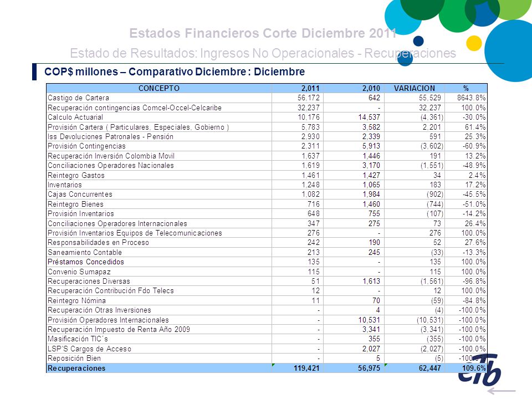This screenshot has width=532, height=399.
Task: Click the 119,421 total value
Action: tap(306, 368)
